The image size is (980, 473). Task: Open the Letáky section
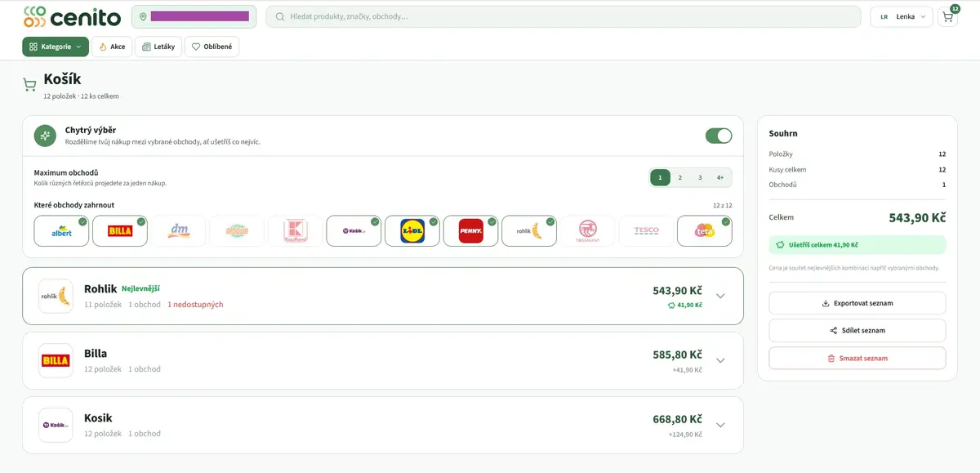click(158, 47)
